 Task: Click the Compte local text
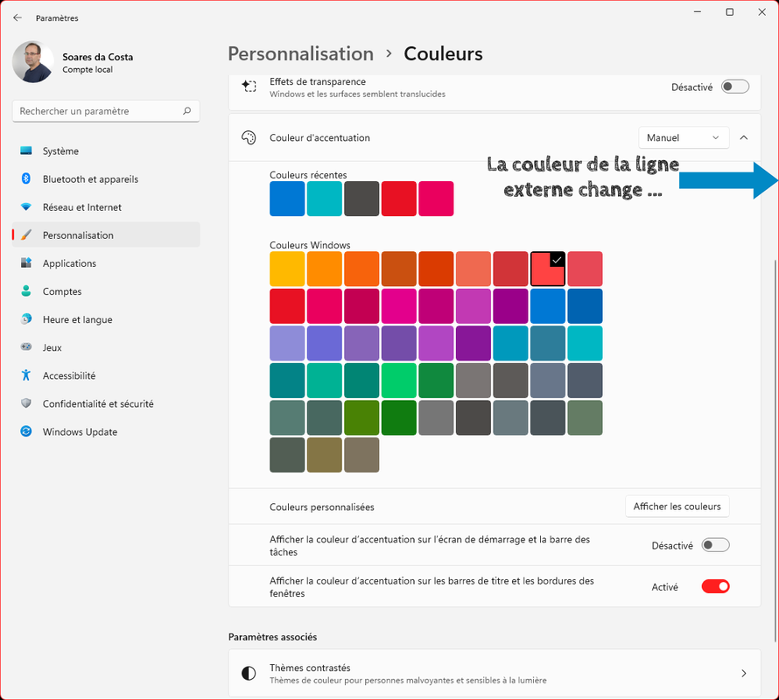[88, 69]
